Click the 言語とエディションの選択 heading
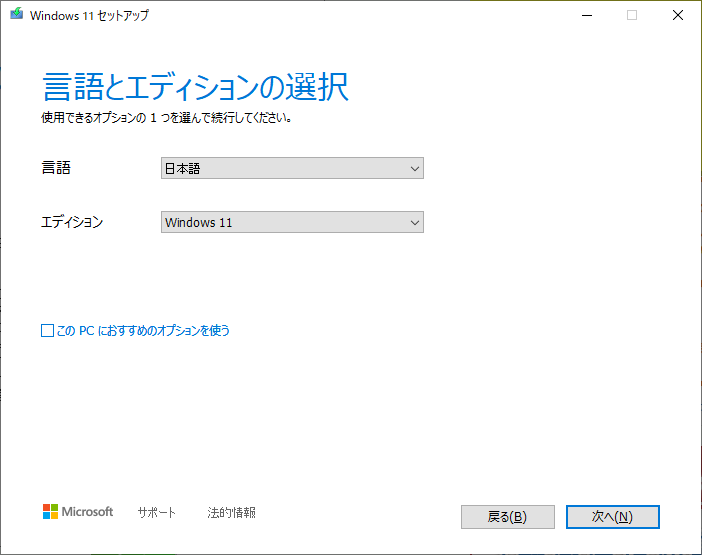This screenshot has width=702, height=555. tap(195, 87)
